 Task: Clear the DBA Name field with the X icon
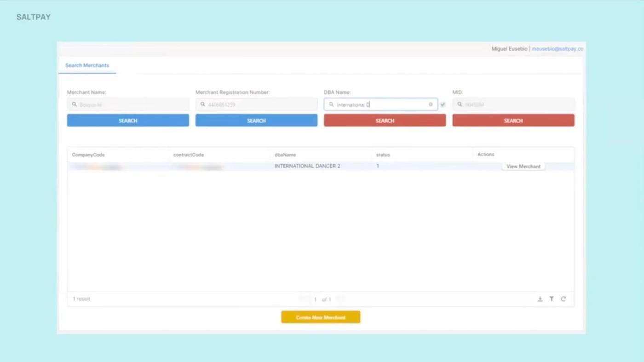431,104
